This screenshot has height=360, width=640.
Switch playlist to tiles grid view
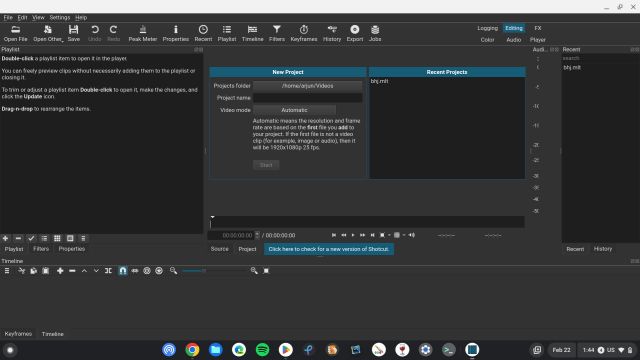(57, 238)
